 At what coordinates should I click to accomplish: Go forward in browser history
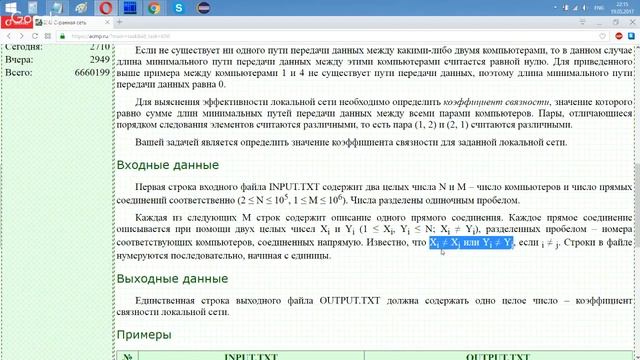tap(22, 36)
